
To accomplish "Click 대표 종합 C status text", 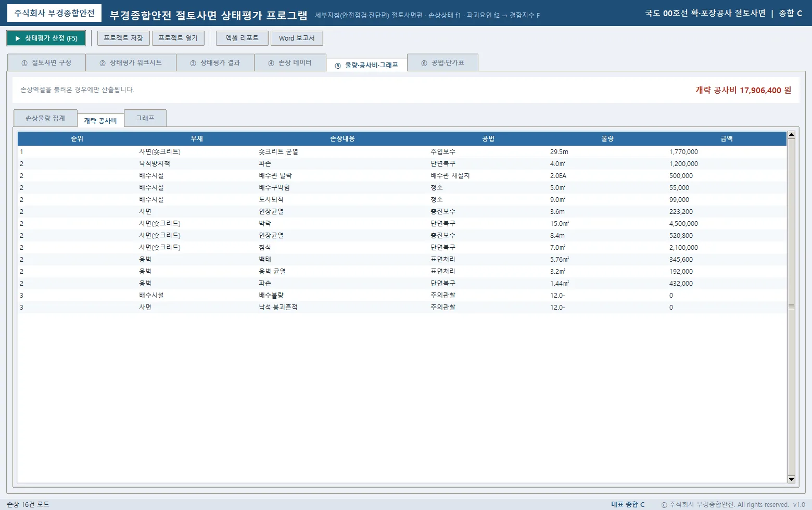I will click(x=628, y=504).
